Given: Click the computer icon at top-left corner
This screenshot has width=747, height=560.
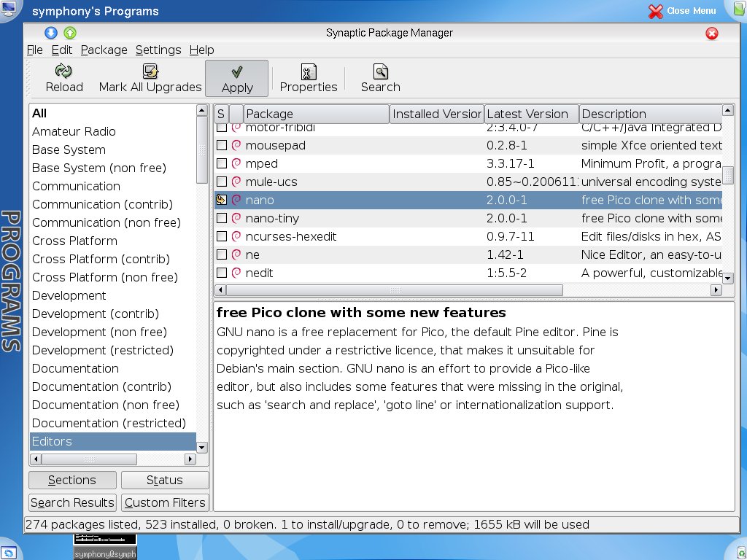Looking at the screenshot, I should pos(9,7).
